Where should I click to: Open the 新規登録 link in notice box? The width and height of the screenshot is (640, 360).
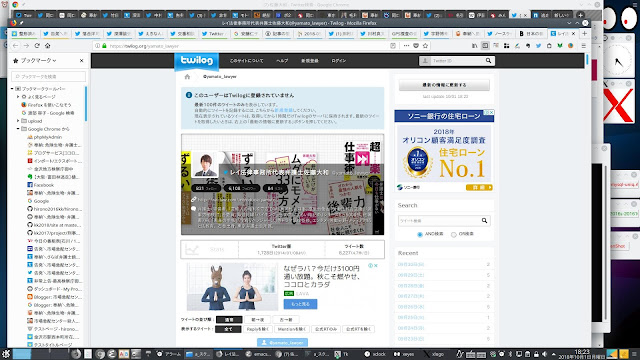tap(283, 110)
